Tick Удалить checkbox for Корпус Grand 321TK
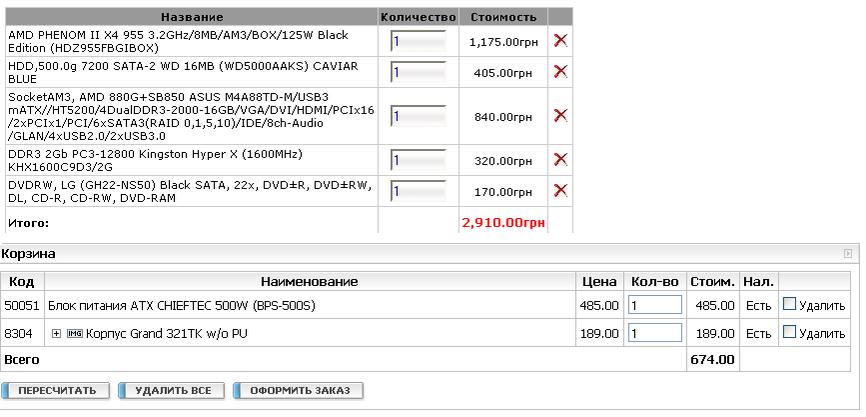This screenshot has width=866, height=417. click(x=789, y=333)
